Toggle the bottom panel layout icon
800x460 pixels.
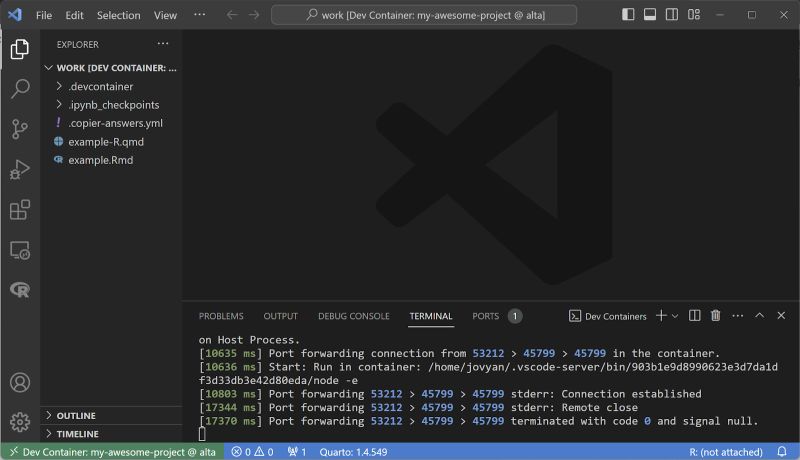point(650,14)
